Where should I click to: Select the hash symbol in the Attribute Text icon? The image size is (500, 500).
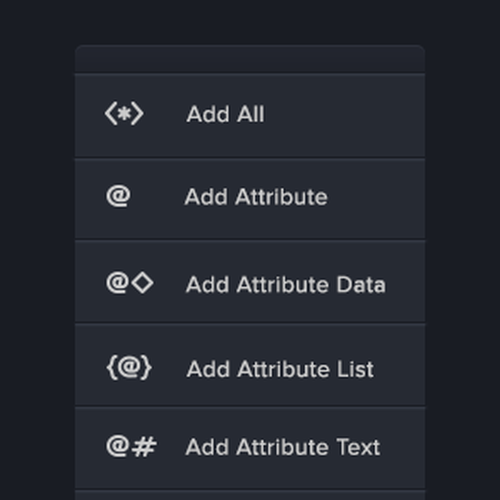tap(144, 447)
